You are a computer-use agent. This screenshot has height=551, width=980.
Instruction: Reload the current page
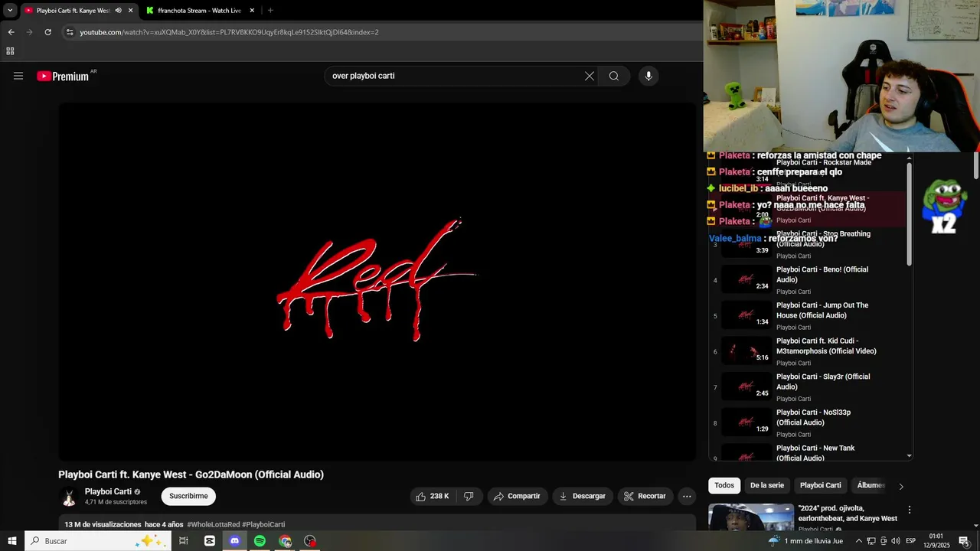coord(47,32)
